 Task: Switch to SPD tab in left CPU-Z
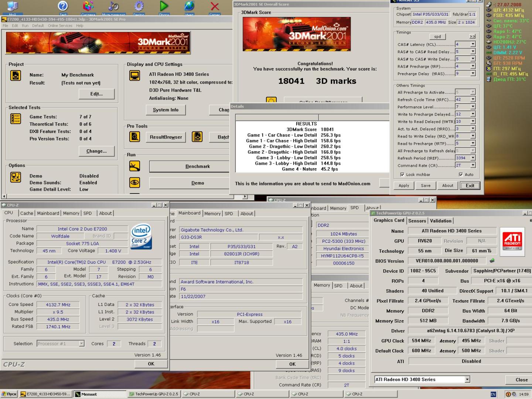[x=88, y=213]
